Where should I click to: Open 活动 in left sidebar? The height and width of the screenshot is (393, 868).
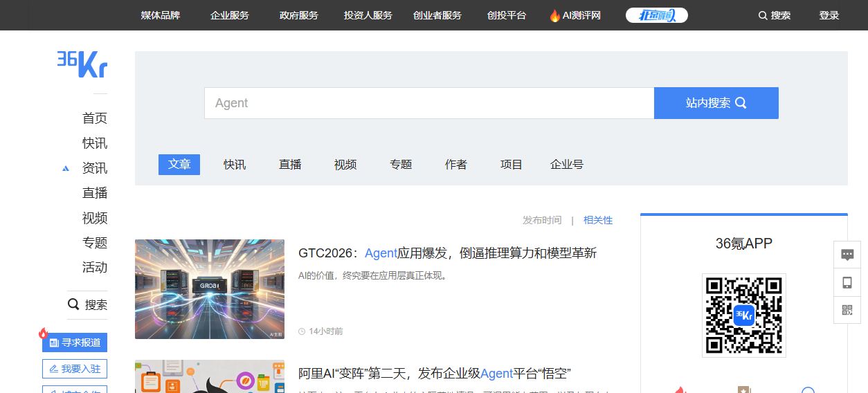(x=95, y=268)
